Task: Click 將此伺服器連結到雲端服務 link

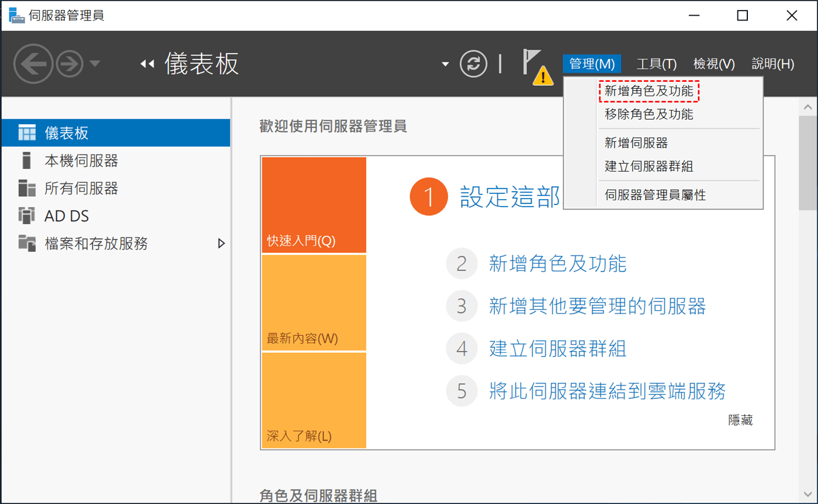Action: 607,390
